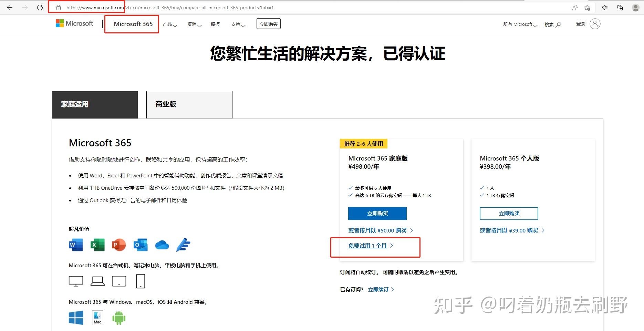The height and width of the screenshot is (331, 644).
Task: Click the 立即续订 link
Action: pos(381,289)
